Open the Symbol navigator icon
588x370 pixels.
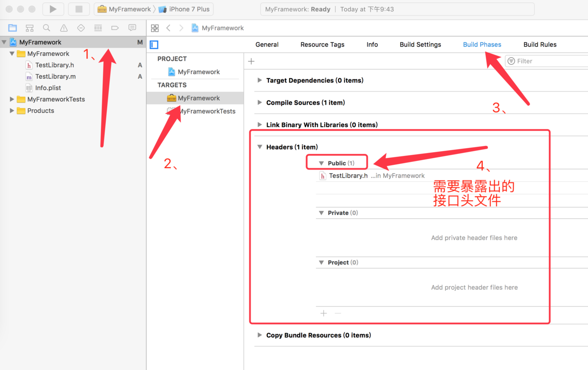click(29, 28)
